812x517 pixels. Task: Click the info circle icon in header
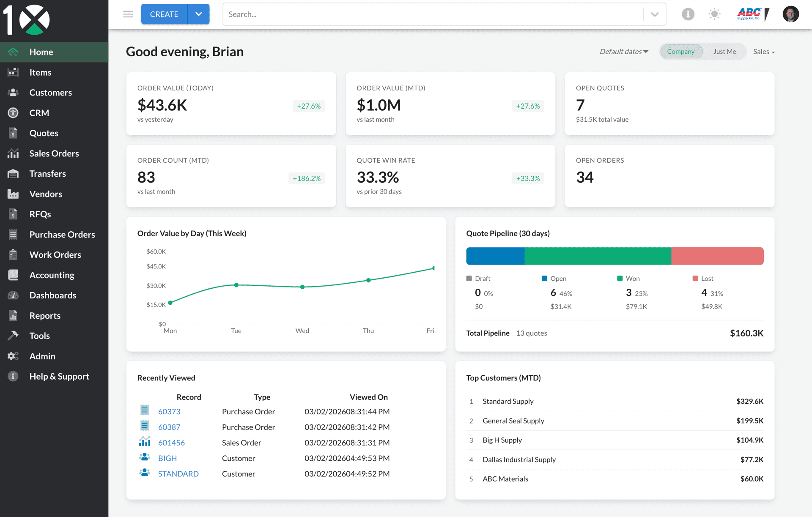688,14
